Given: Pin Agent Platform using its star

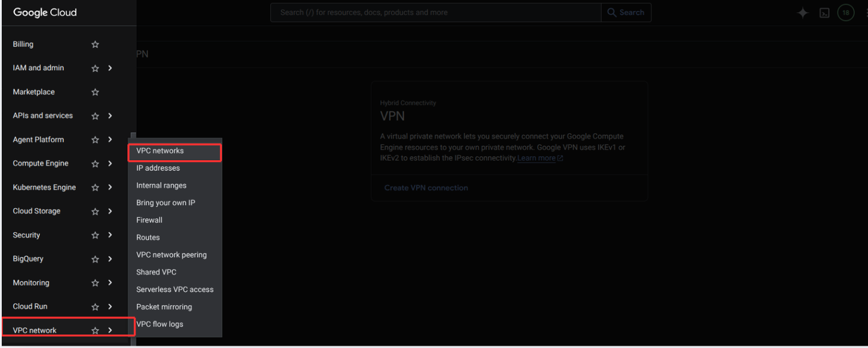Looking at the screenshot, I should click(x=95, y=140).
